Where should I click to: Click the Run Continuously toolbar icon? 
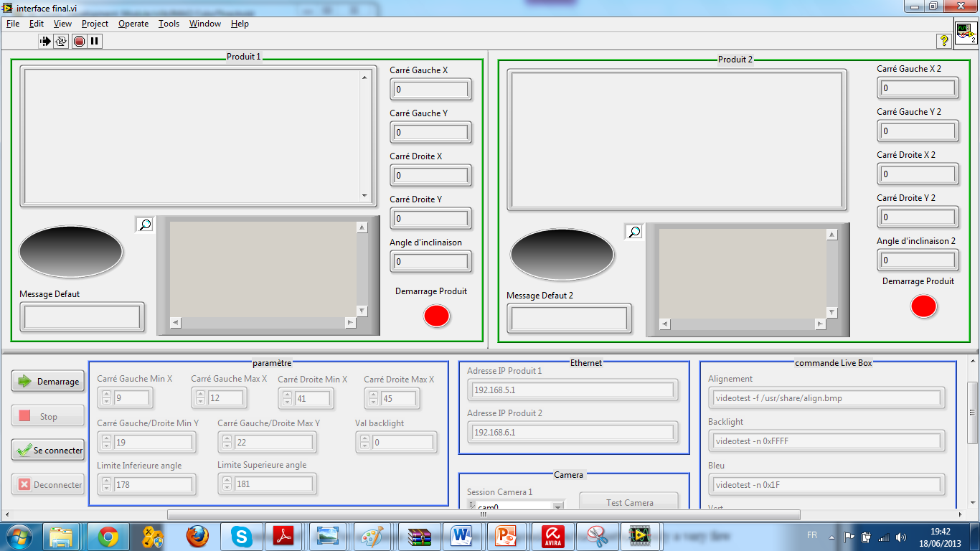click(61, 42)
